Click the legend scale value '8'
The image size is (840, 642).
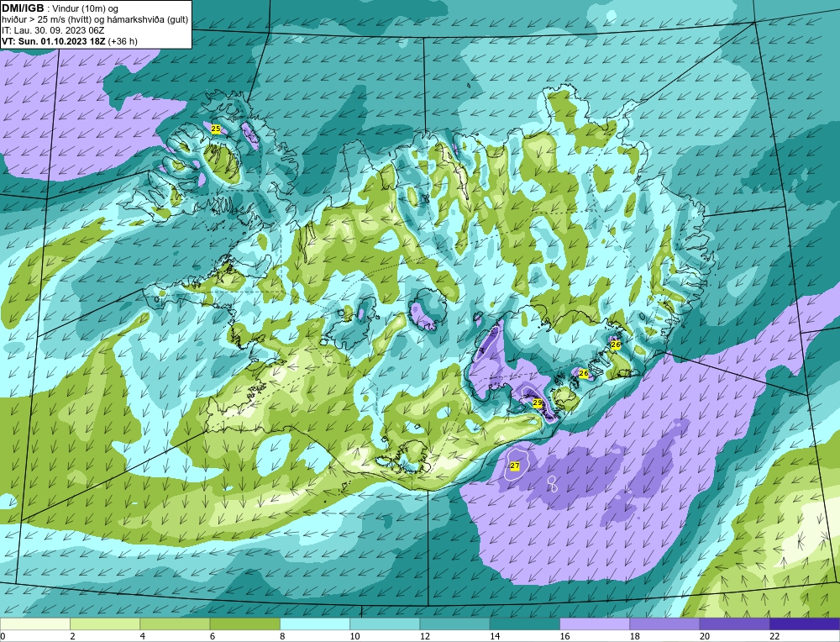coord(282,636)
